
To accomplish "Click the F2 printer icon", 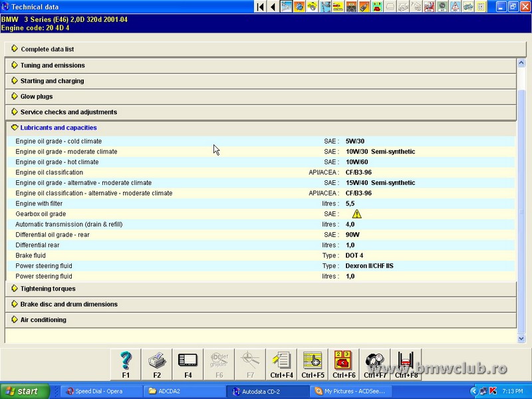I will (x=157, y=364).
